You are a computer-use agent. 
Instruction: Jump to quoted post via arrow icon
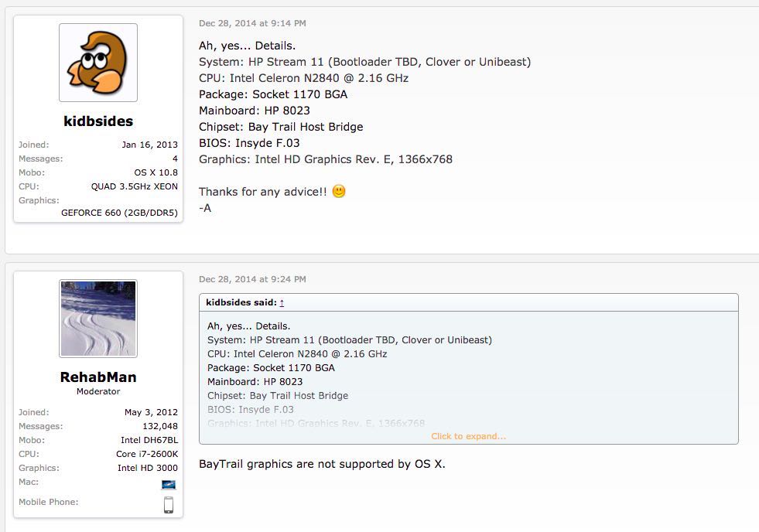click(x=282, y=303)
